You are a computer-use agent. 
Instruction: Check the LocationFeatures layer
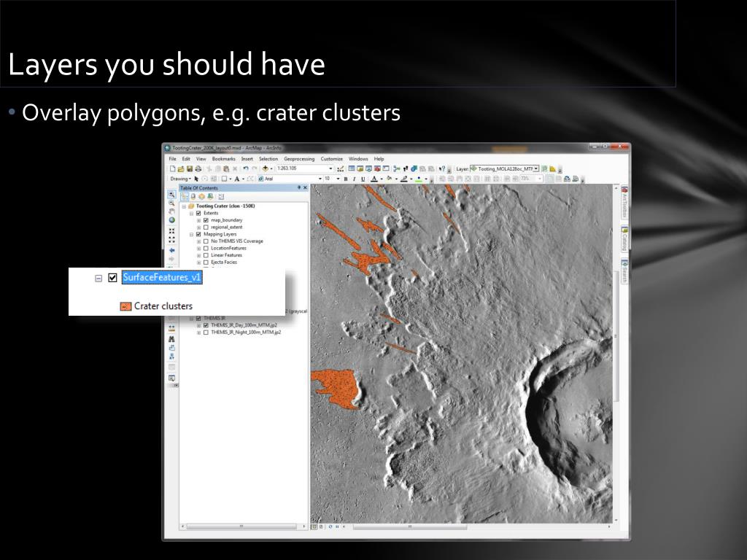pyautogui.click(x=206, y=248)
